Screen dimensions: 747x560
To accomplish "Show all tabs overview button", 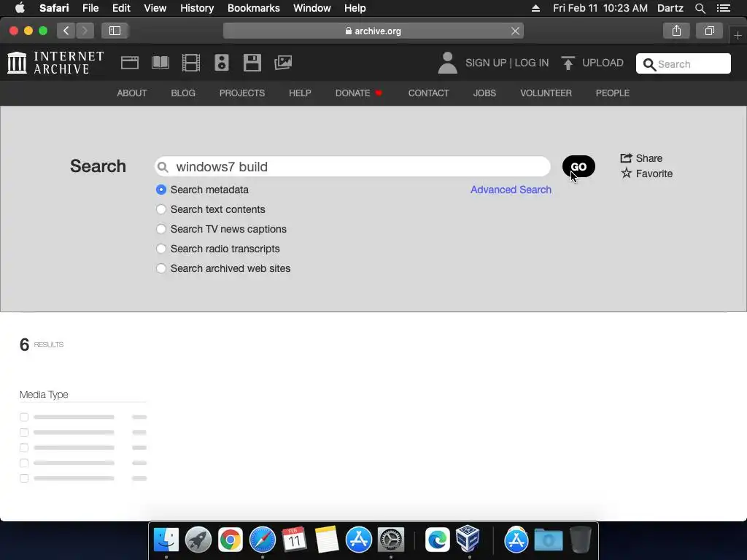I will pyautogui.click(x=709, y=31).
